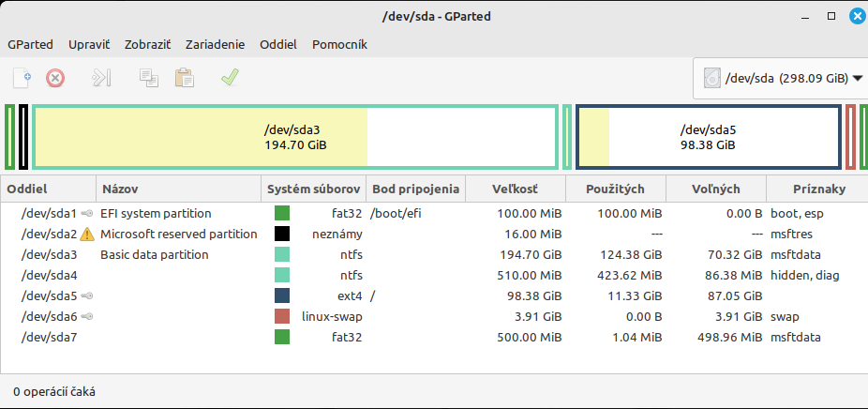The height and width of the screenshot is (409, 868).
Task: Select /dev/sda3 block in the disk map
Action: click(296, 137)
